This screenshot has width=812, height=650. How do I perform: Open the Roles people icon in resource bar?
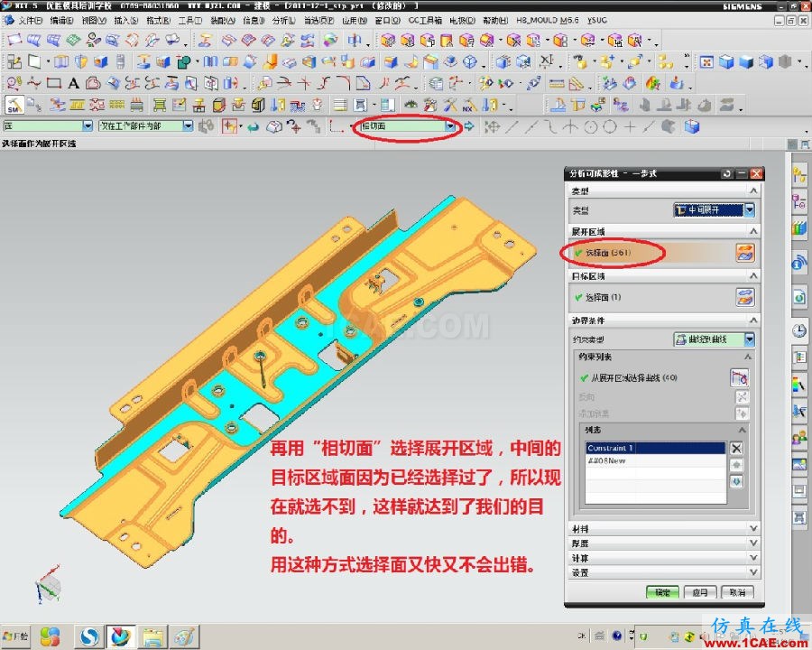coord(799,439)
